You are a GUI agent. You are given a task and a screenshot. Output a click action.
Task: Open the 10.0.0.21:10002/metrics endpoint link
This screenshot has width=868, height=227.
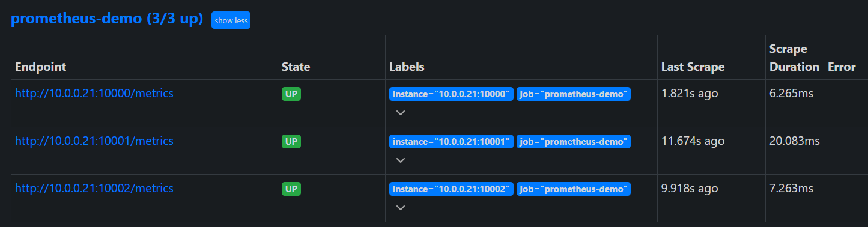click(x=94, y=189)
